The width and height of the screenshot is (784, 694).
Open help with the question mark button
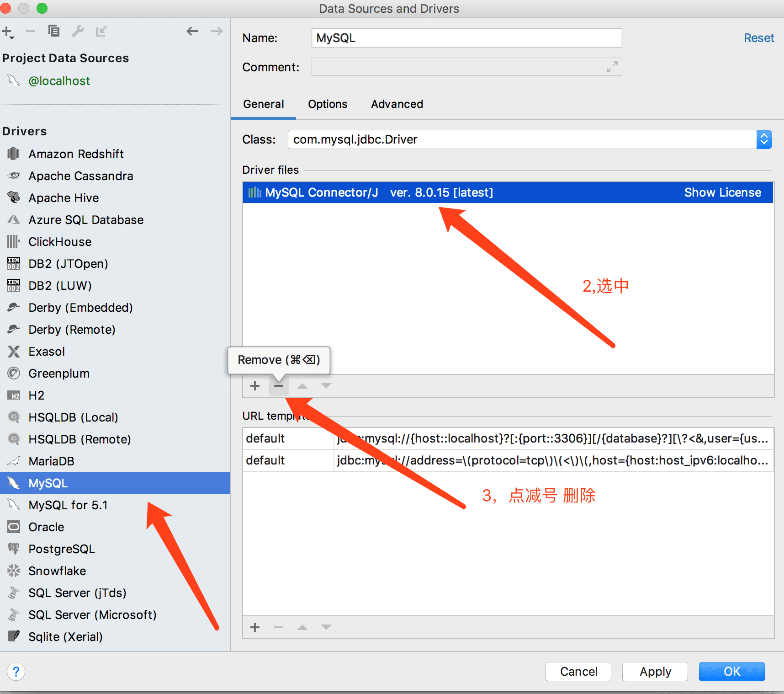coord(16,672)
